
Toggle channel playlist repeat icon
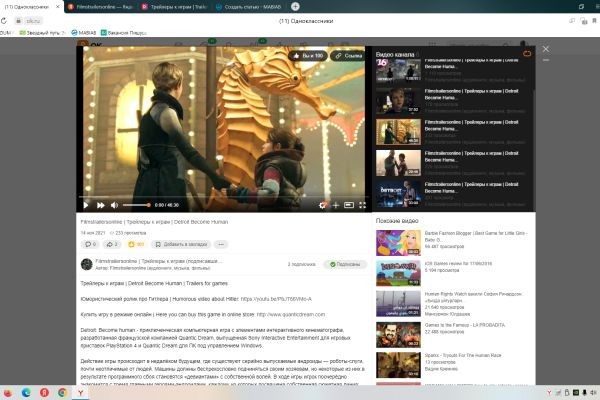point(527,54)
